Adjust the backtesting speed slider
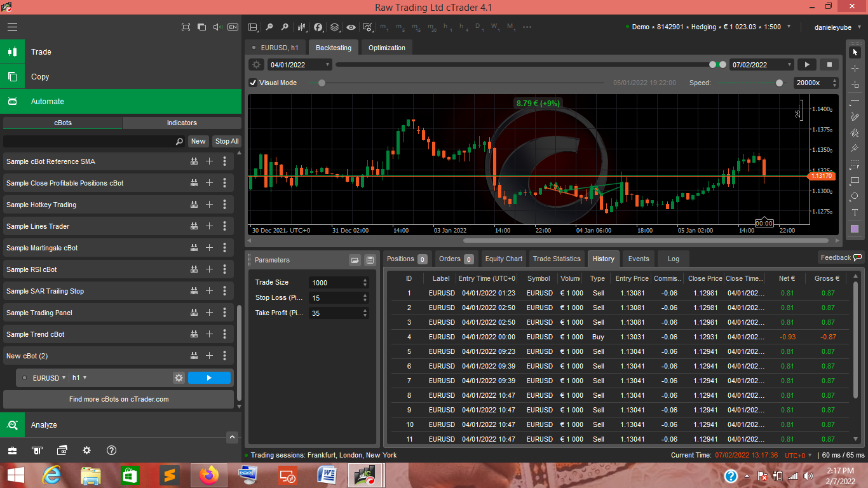 point(780,83)
